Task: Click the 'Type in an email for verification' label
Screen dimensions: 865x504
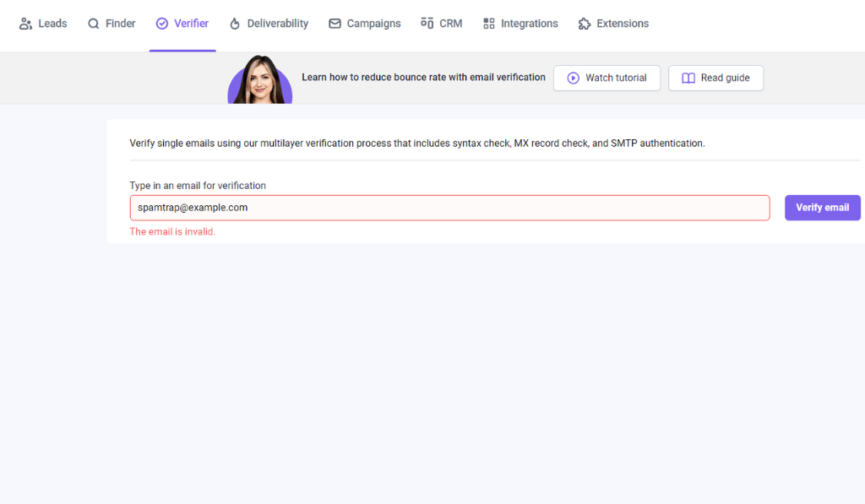Action: coord(198,186)
